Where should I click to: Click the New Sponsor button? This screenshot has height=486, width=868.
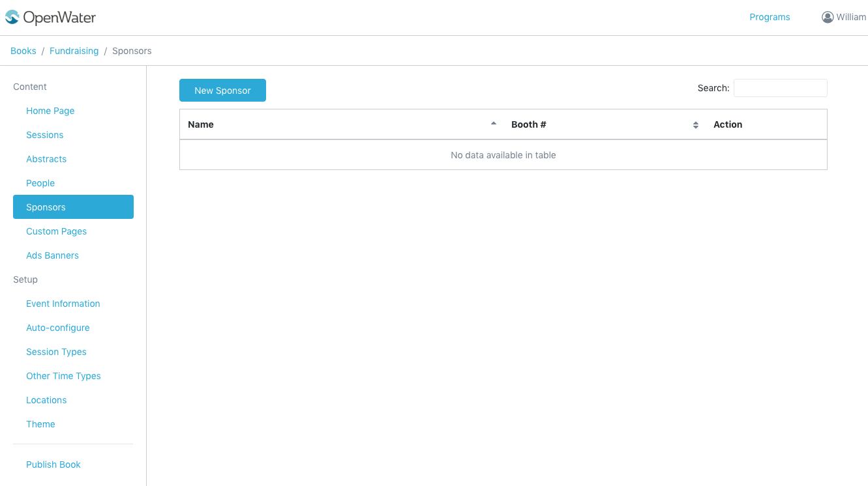point(222,91)
